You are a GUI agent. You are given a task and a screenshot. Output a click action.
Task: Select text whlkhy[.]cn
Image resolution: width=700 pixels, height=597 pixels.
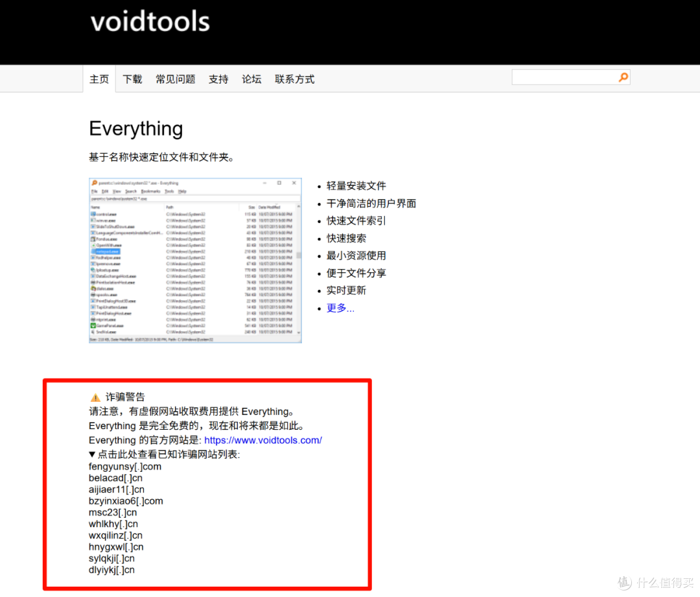(x=113, y=524)
